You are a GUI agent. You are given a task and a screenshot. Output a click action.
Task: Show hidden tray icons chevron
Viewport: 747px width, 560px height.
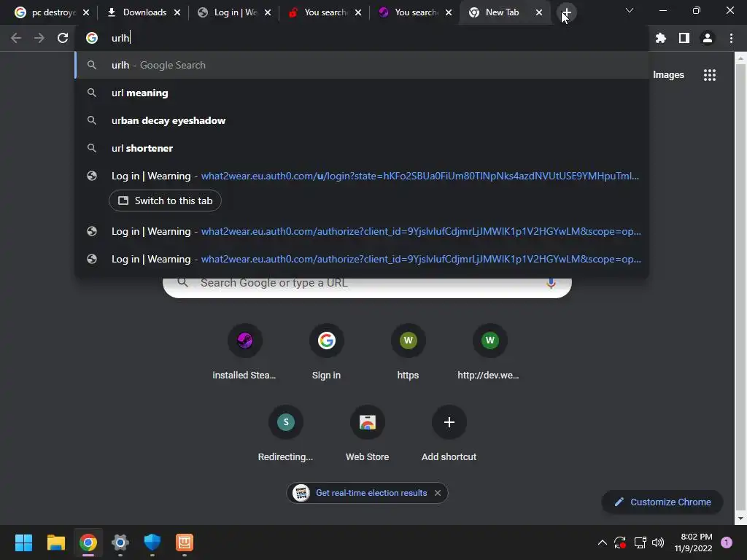tap(602, 542)
